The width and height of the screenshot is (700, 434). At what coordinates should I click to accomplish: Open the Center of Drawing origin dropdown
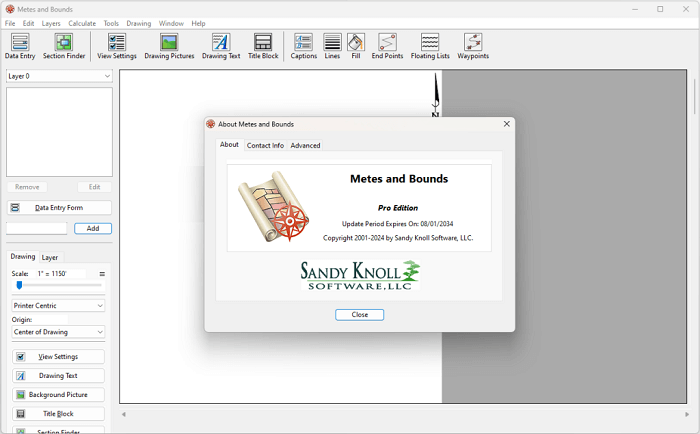[x=58, y=332]
